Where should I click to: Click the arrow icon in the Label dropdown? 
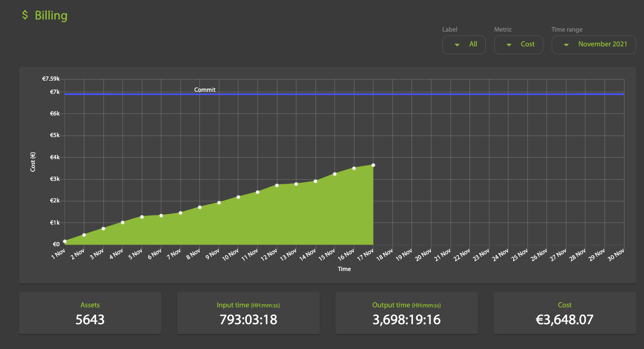(x=456, y=45)
